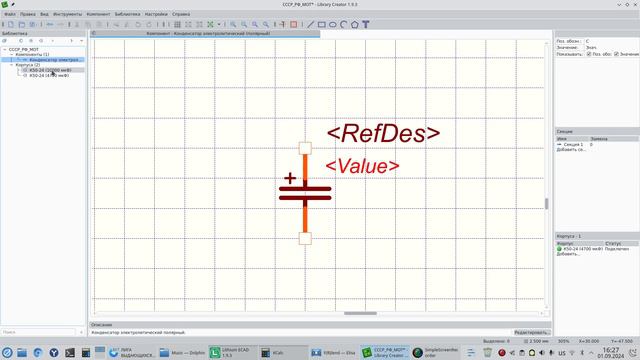Open dropdown arrow in Библиотека panel toolbar
The width and height of the screenshot is (640, 360).
[x=82, y=41]
